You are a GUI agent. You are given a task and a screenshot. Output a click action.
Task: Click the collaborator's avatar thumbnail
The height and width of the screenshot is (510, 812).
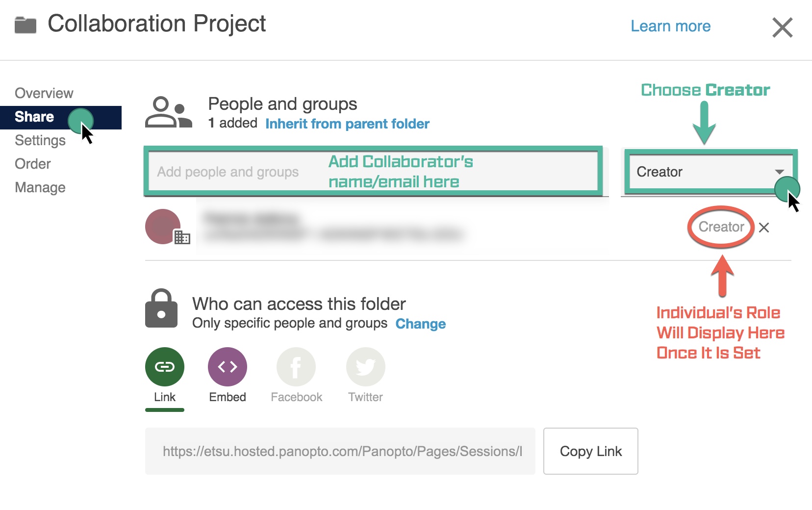pyautogui.click(x=163, y=227)
